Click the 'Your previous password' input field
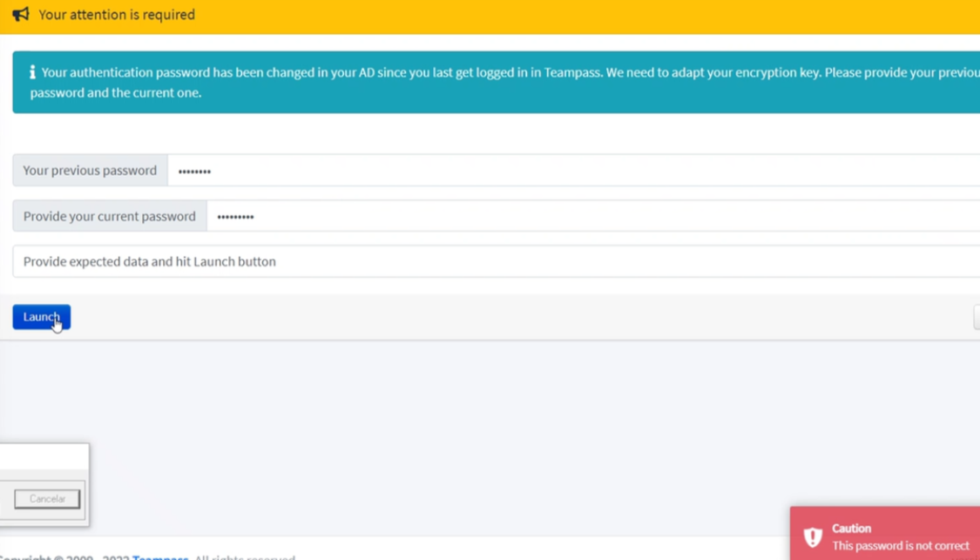This screenshot has height=560, width=980. (x=574, y=170)
